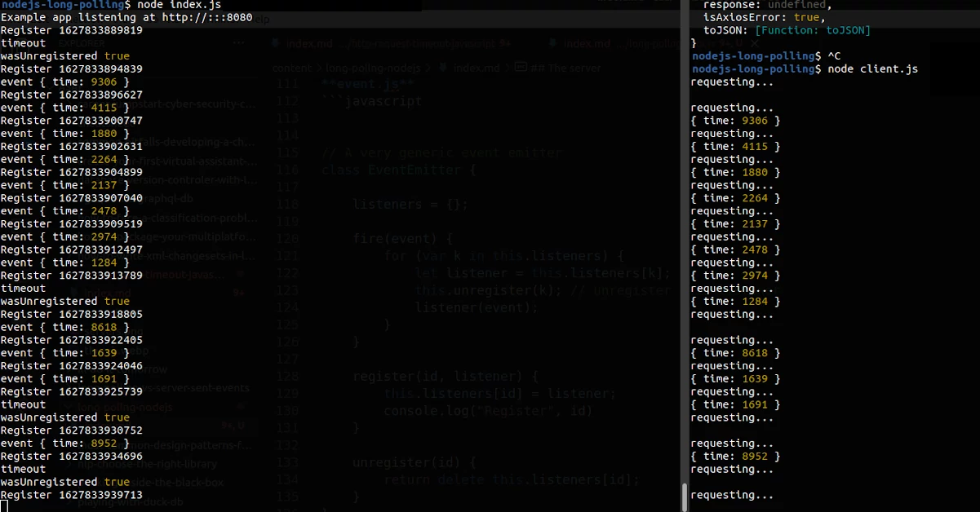Click '{ time: 2478 }' in client terminal
The height and width of the screenshot is (512, 980).
[x=736, y=249]
